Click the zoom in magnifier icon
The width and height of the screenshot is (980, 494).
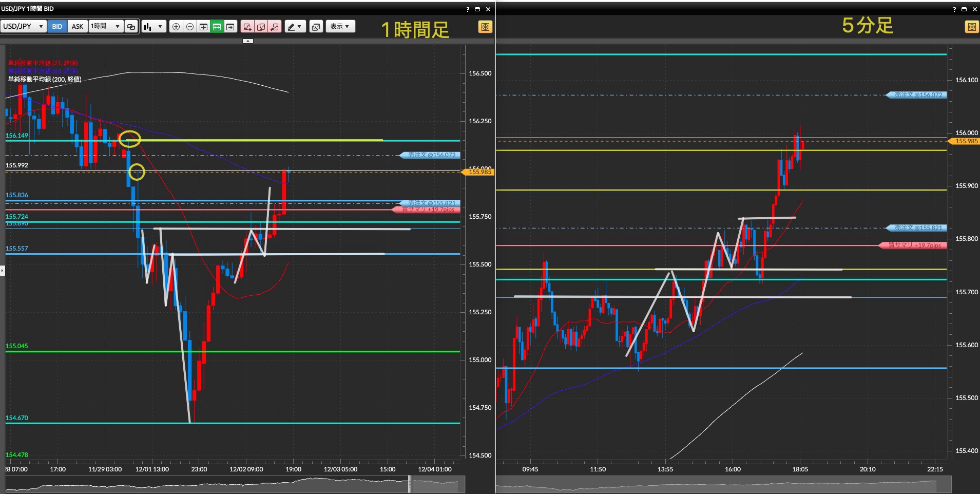click(x=176, y=27)
